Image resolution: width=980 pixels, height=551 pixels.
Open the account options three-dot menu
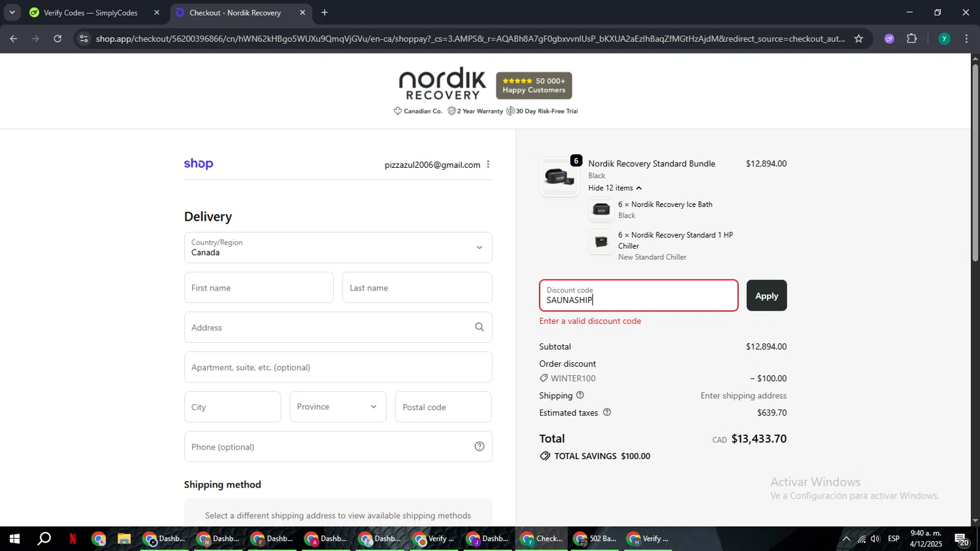point(488,165)
